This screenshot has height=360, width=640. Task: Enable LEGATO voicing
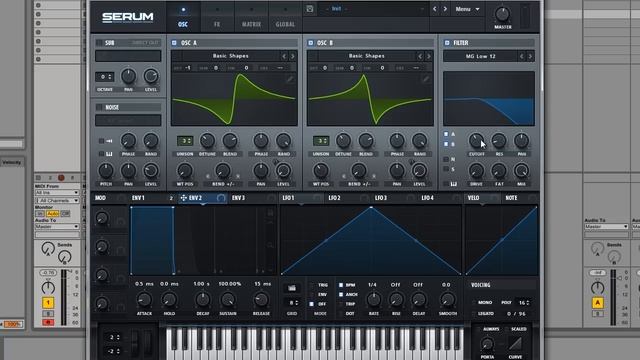pyautogui.click(x=474, y=313)
